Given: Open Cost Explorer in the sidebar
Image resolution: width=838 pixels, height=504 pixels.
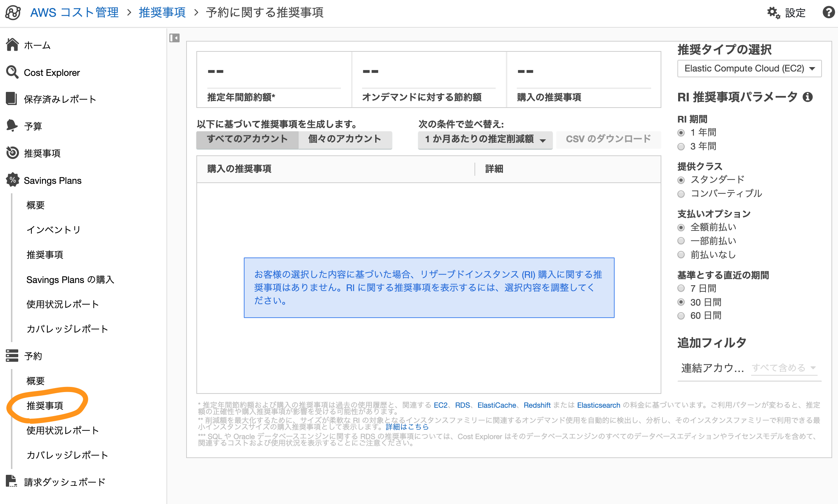Looking at the screenshot, I should 52,72.
